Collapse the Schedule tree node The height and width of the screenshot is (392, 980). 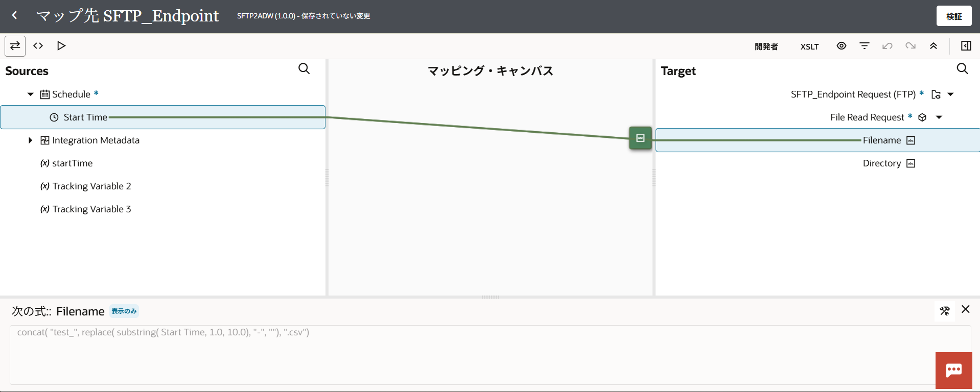tap(31, 94)
